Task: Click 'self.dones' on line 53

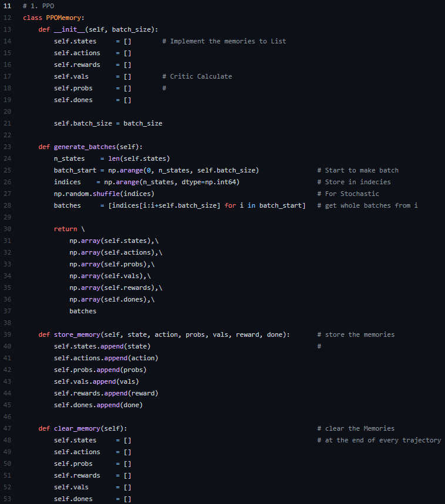Action: 73,499
